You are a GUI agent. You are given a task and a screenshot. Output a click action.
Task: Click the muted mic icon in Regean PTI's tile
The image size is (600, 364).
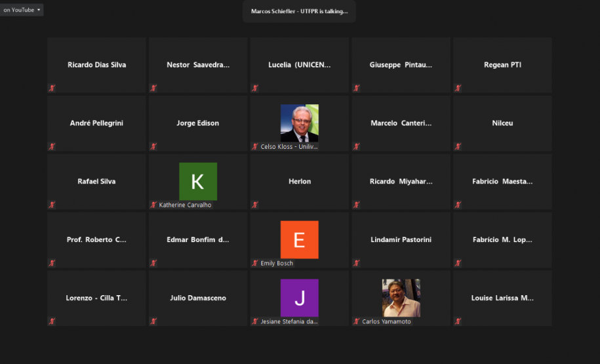pos(458,88)
